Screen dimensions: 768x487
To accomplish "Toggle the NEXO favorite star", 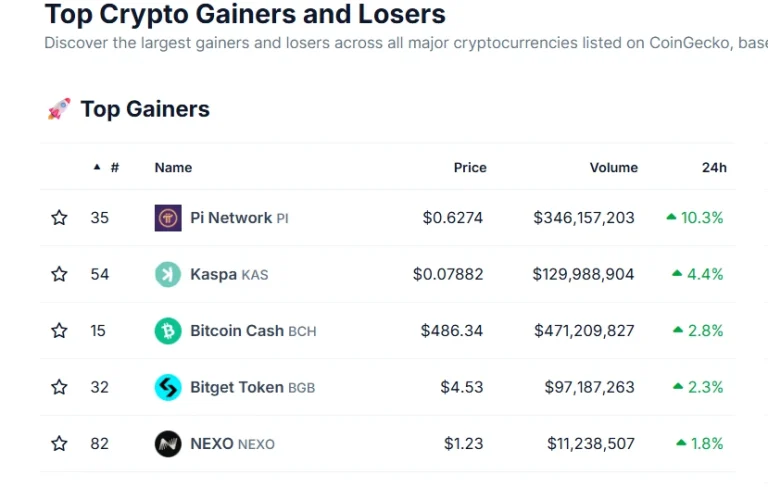I will click(59, 444).
